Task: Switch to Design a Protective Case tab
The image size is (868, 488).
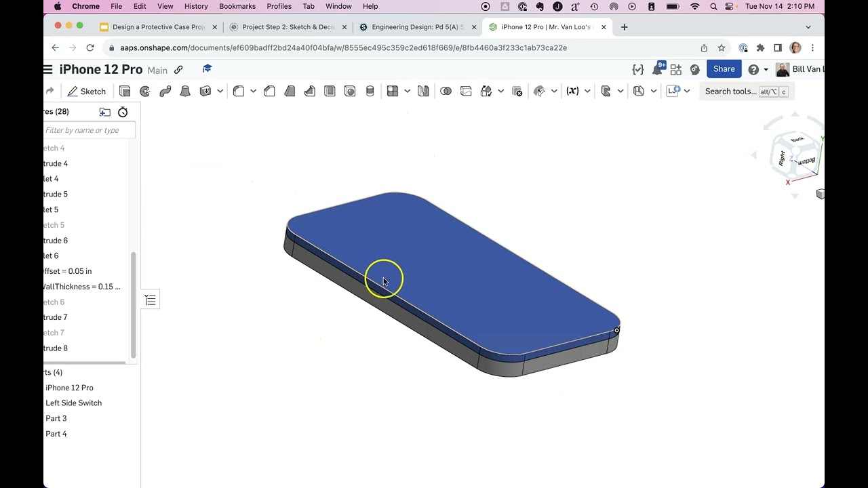Action: tap(158, 27)
